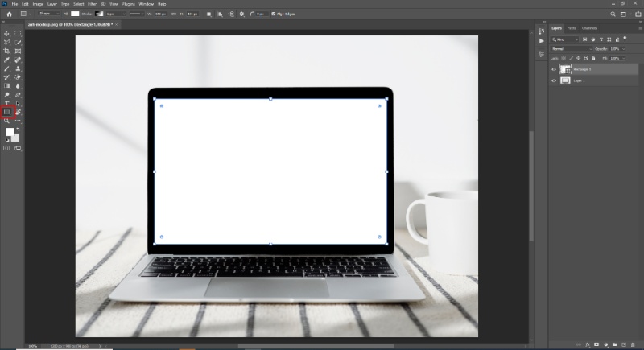Image resolution: width=644 pixels, height=350 pixels.
Task: Open shape settings gear
Action: pos(242,14)
